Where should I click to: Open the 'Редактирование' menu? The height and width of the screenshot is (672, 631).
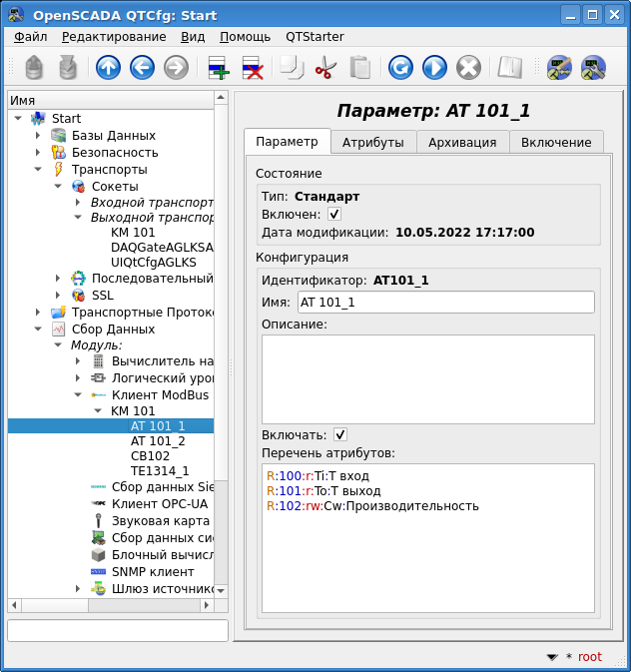pyautogui.click(x=114, y=36)
